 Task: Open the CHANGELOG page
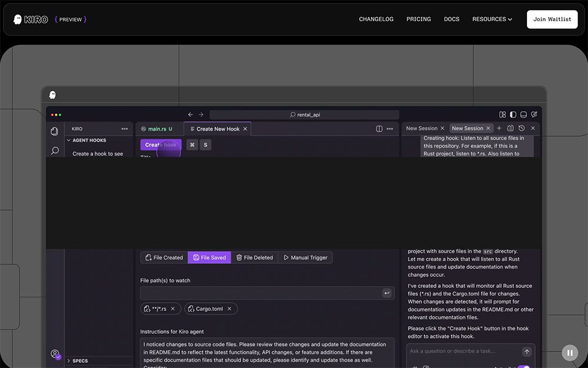coord(376,19)
